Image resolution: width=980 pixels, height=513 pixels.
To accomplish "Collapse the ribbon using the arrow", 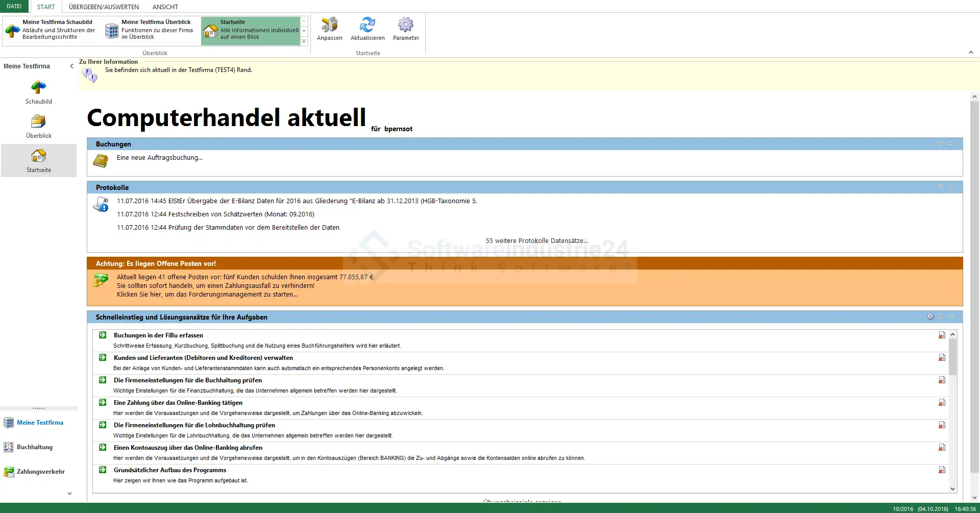I will [x=971, y=53].
